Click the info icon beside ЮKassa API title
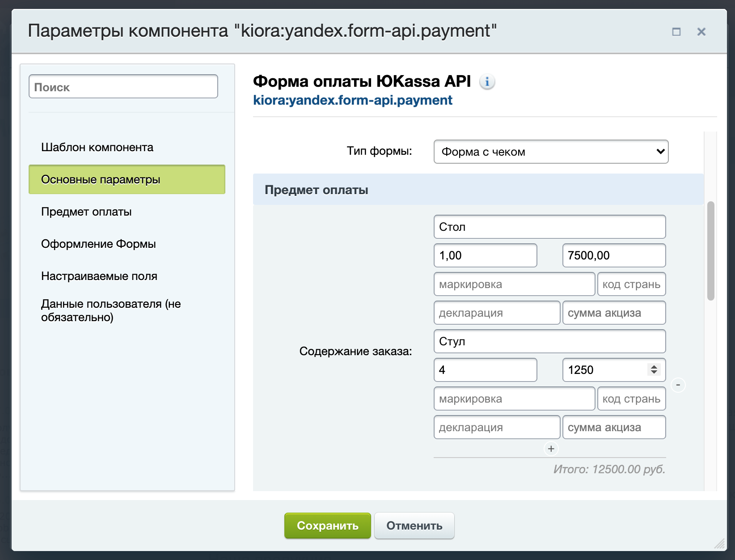 [487, 82]
